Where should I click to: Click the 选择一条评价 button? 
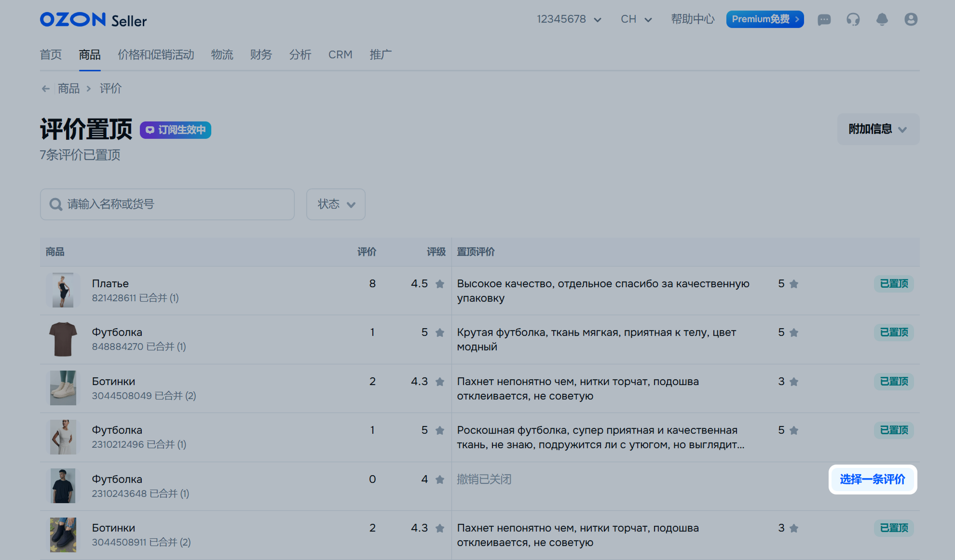pos(873,480)
